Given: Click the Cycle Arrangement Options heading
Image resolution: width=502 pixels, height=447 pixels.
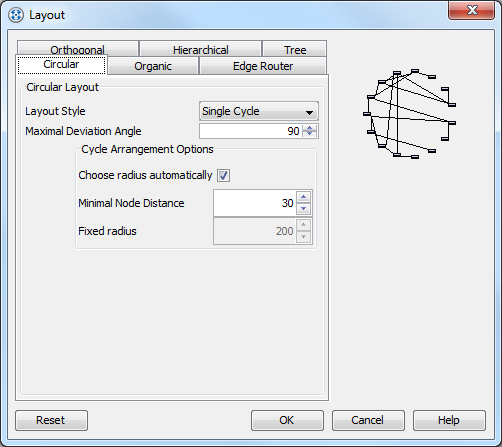Looking at the screenshot, I should tap(147, 149).
